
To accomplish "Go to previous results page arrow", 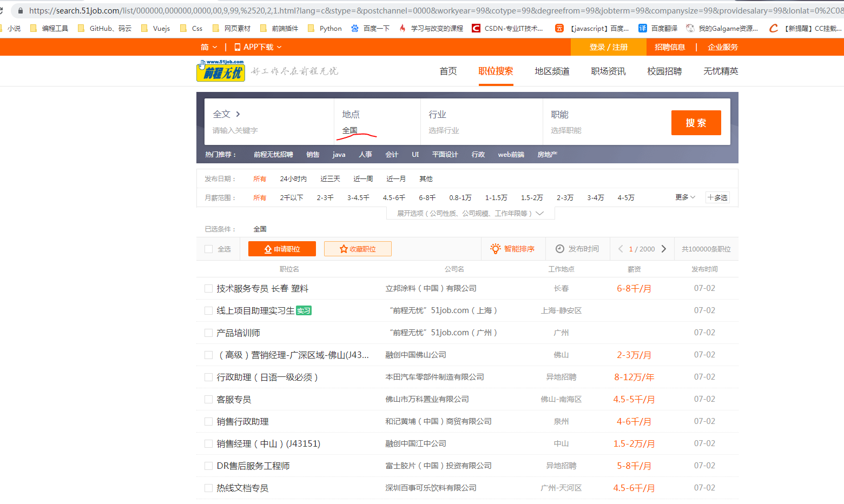I will coord(621,249).
